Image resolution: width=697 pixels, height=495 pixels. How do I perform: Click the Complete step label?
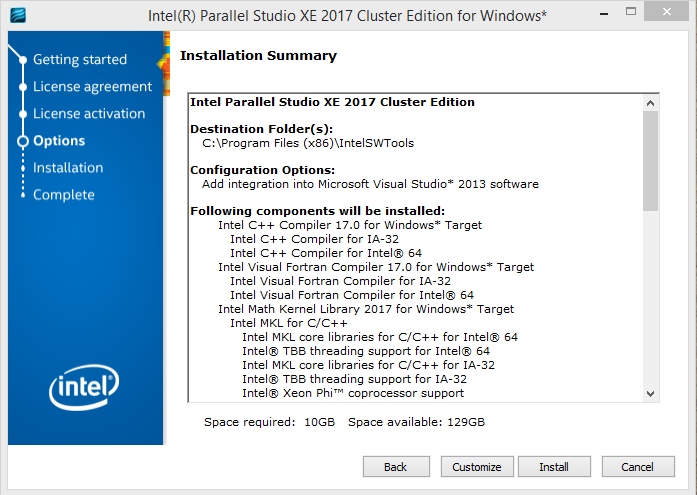(64, 195)
